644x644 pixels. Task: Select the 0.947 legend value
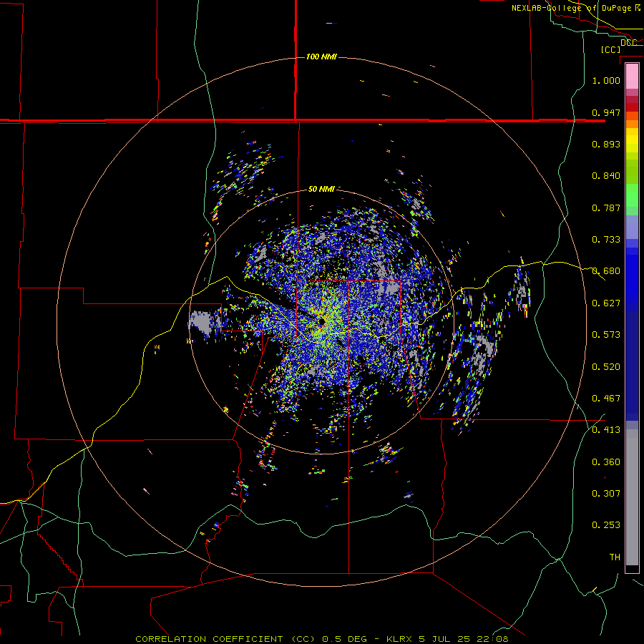(606, 112)
